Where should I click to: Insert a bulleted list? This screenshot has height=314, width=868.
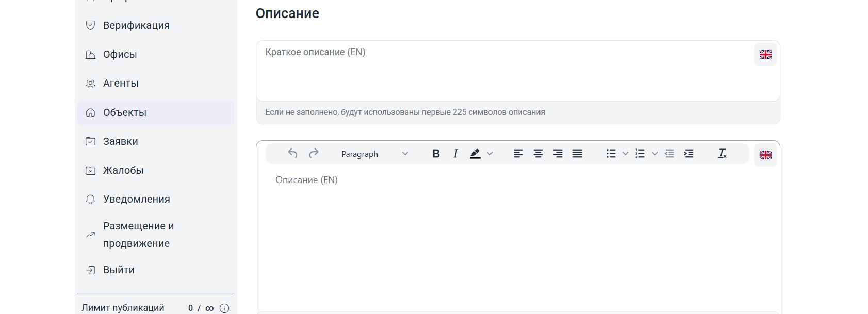pos(611,154)
